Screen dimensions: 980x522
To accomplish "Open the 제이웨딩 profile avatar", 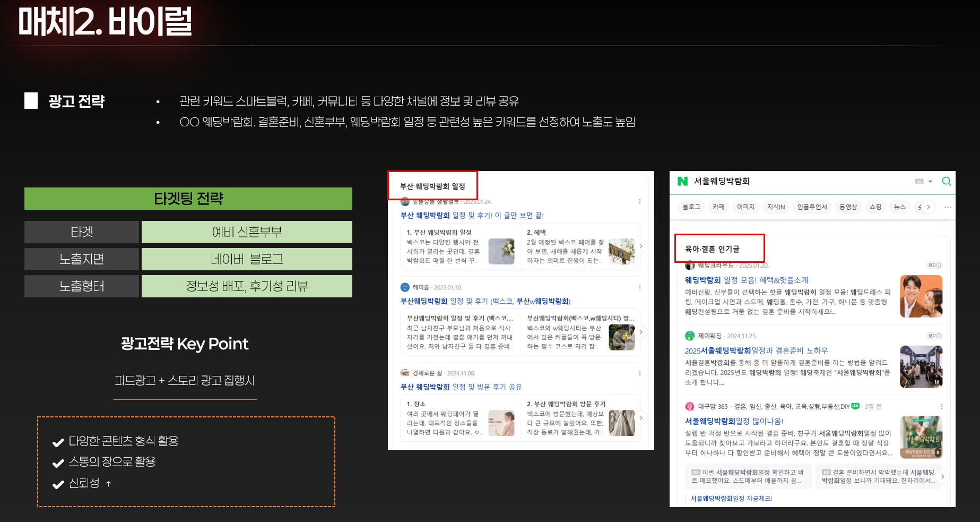I will 690,336.
